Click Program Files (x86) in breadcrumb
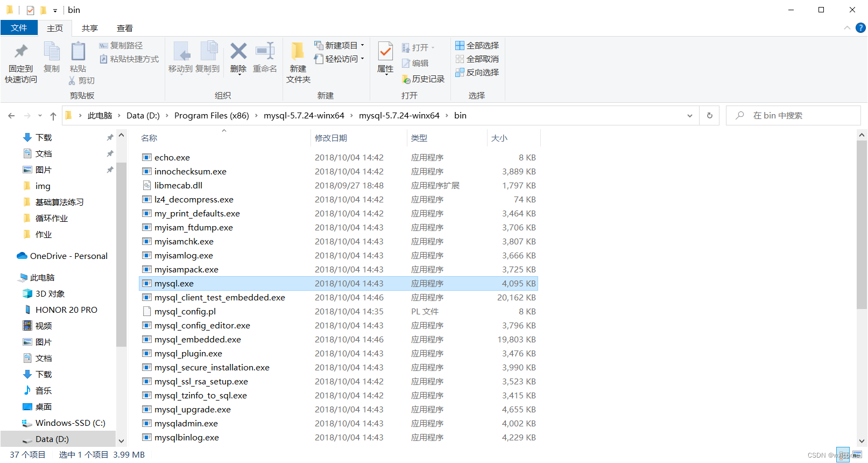Viewport: 868px width, 463px height. tap(211, 116)
